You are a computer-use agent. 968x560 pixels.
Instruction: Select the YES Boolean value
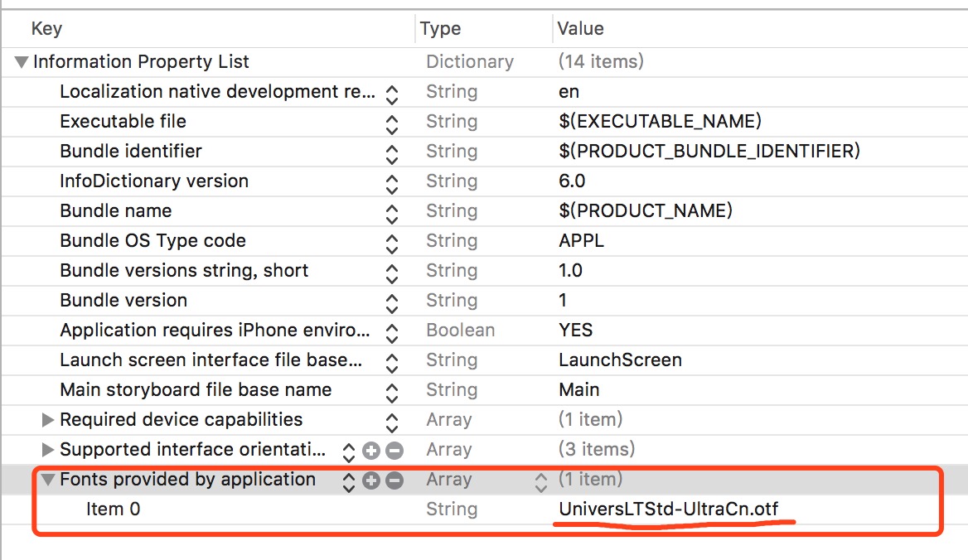click(x=576, y=330)
